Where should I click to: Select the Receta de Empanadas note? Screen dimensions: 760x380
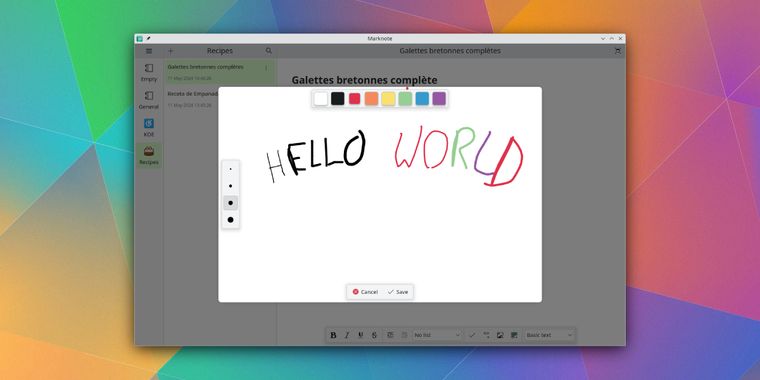pyautogui.click(x=192, y=99)
